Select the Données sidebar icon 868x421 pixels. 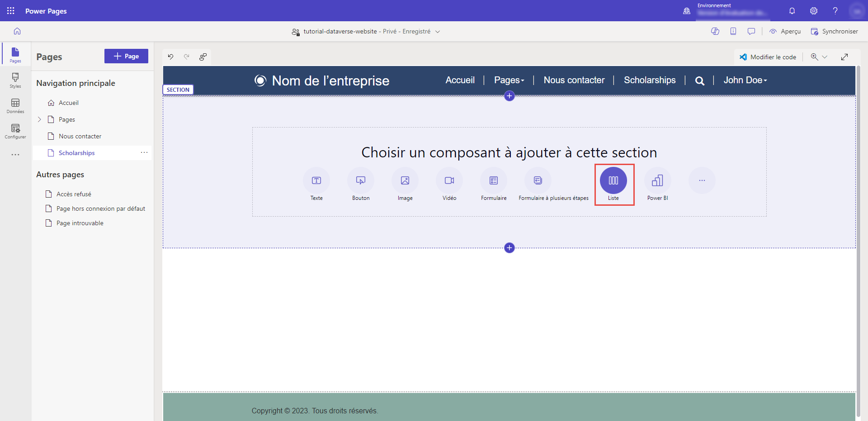click(15, 106)
